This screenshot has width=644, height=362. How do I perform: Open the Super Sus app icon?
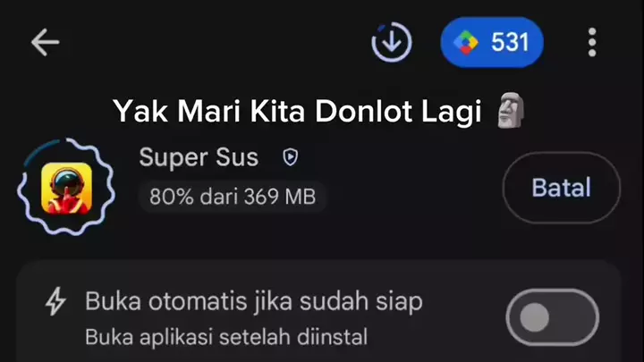pos(66,189)
